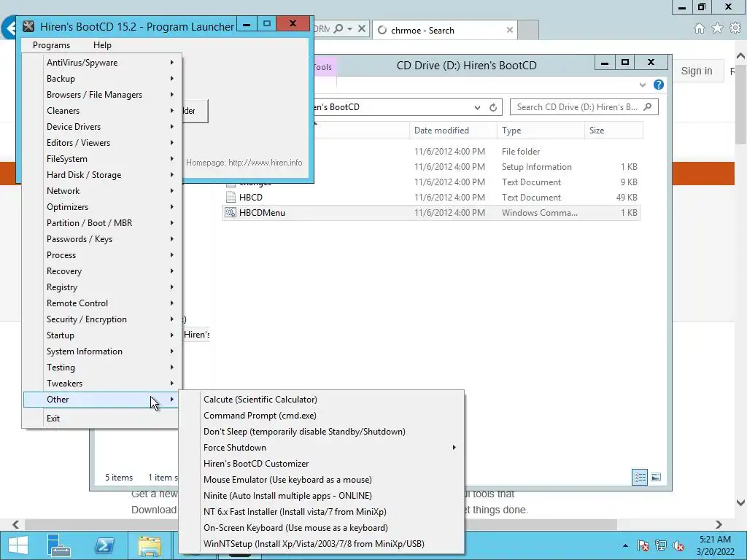The height and width of the screenshot is (560, 747).
Task: Expand Browsers / File Managers submenu
Action: 101,95
